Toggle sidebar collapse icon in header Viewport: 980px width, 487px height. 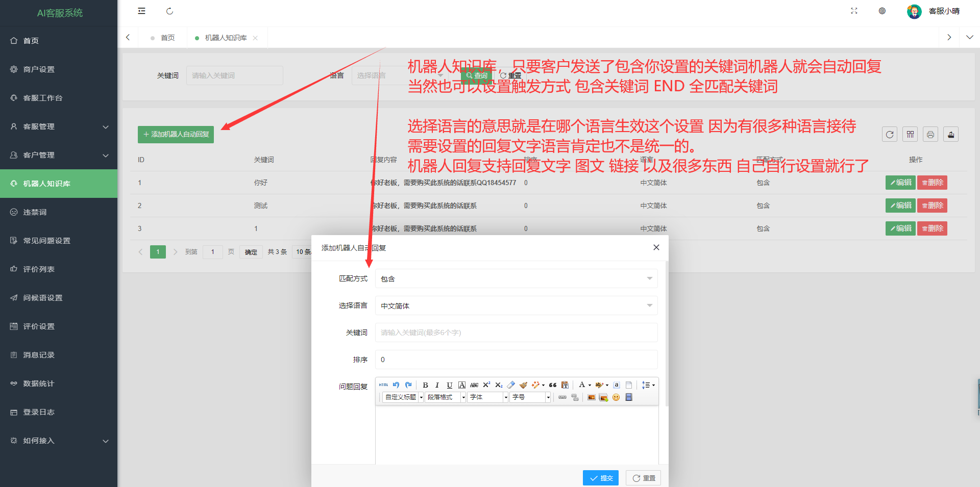tap(141, 11)
